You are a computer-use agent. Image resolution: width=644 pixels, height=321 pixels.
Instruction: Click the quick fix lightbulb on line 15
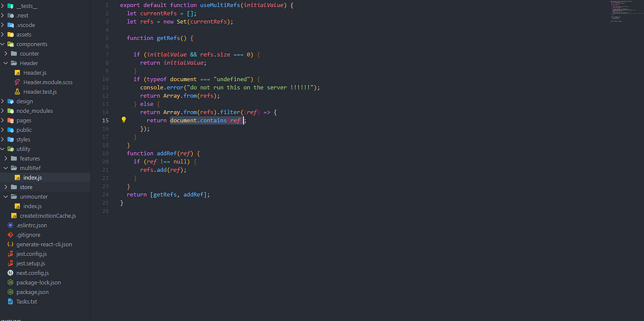[123, 120]
